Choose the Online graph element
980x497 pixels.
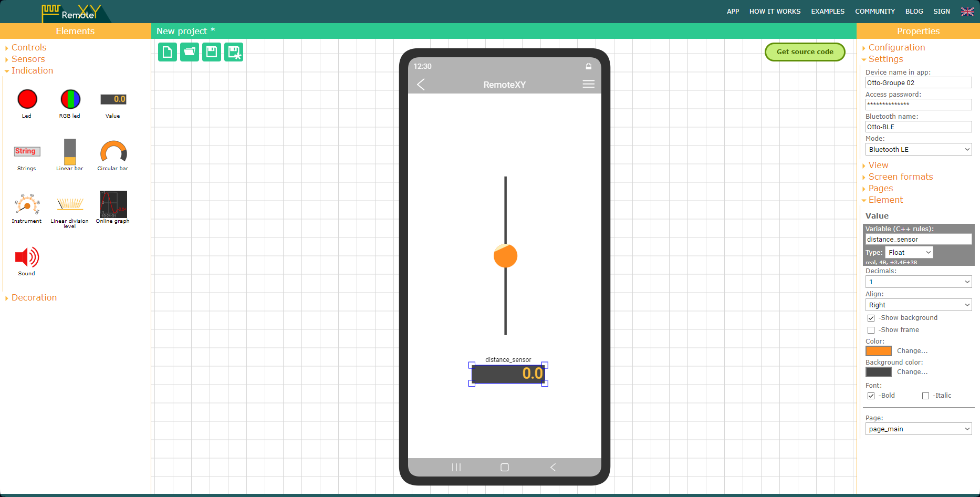click(113, 204)
